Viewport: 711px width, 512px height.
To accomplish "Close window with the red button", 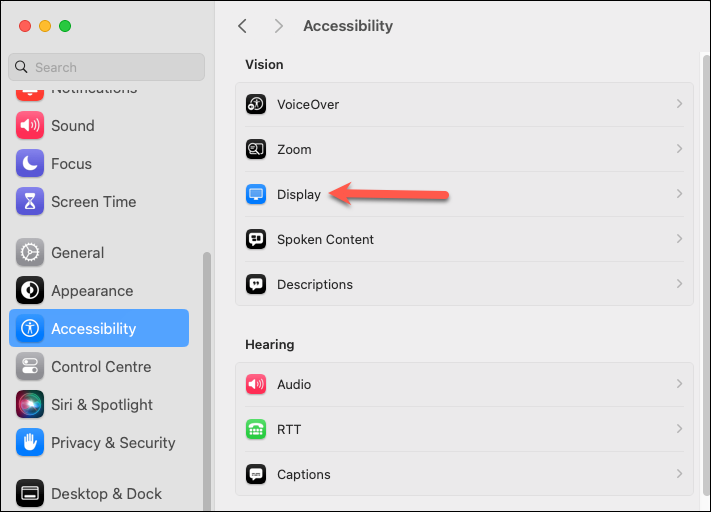I will [25, 26].
